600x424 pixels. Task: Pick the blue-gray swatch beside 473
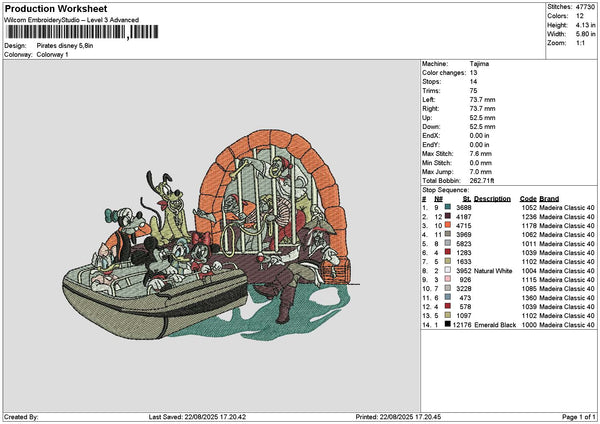point(447,297)
